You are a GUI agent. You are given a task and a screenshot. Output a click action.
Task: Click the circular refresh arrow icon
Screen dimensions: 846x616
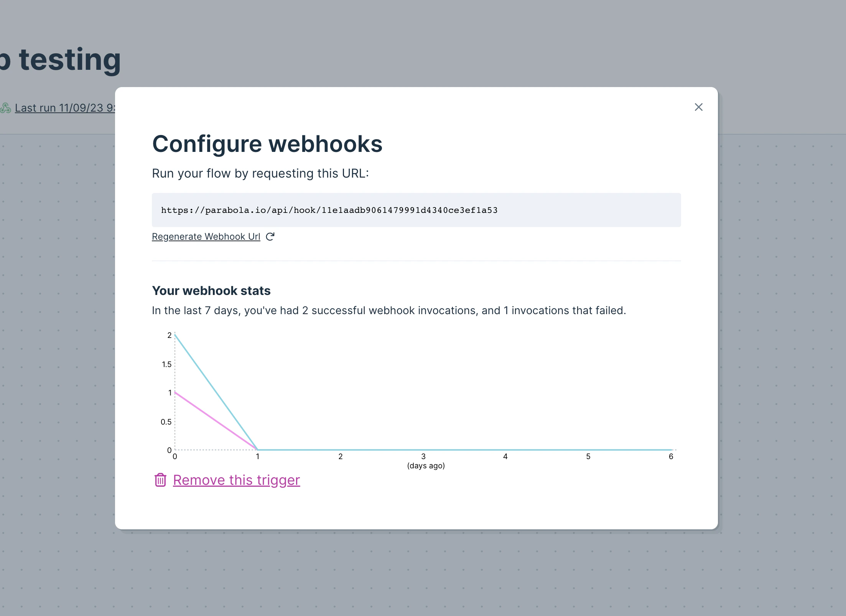(x=270, y=237)
